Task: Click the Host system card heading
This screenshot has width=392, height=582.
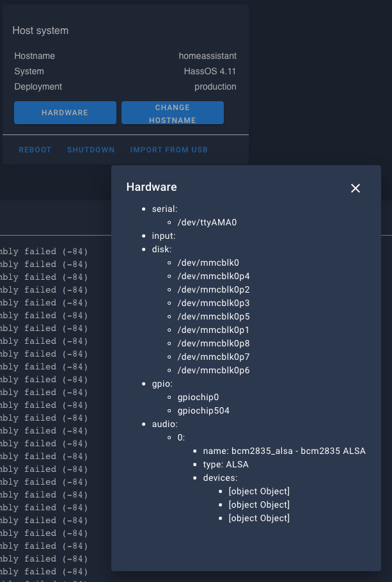Action: [40, 31]
